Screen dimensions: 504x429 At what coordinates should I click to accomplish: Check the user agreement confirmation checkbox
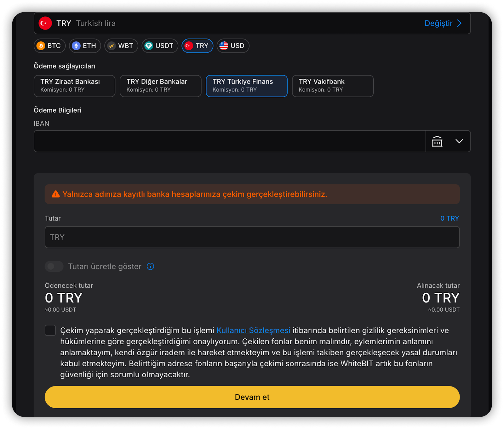click(50, 330)
